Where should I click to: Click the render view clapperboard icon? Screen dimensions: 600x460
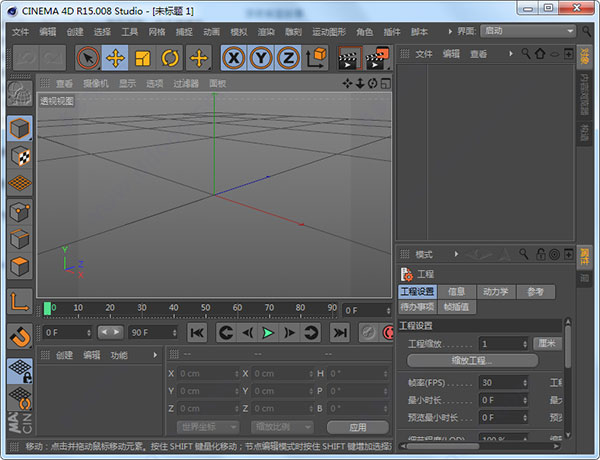click(349, 58)
